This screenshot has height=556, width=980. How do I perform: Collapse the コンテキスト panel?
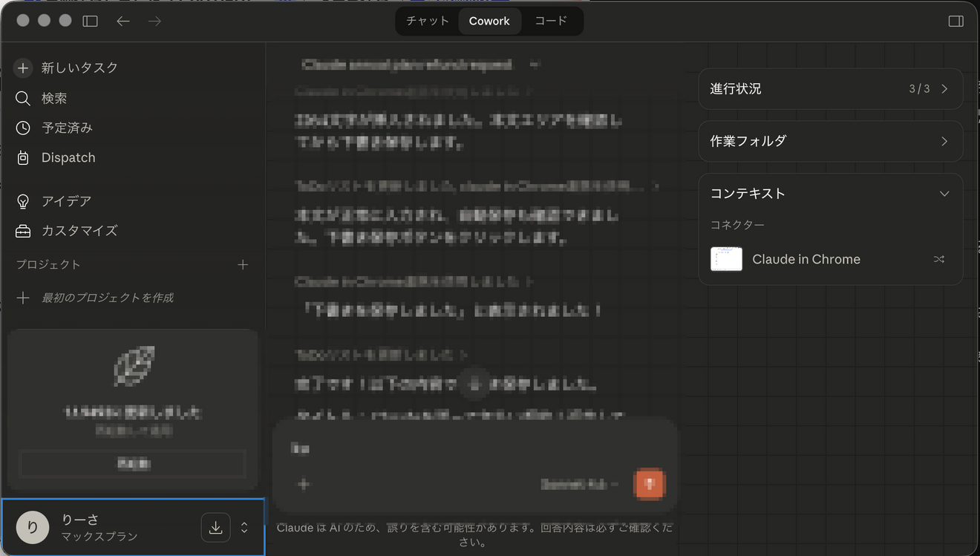pos(944,194)
